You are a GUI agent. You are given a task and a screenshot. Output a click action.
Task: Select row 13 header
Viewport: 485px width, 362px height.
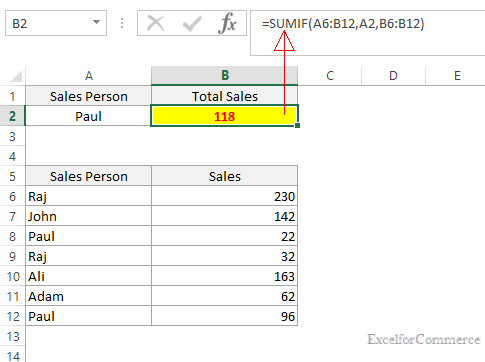point(12,336)
